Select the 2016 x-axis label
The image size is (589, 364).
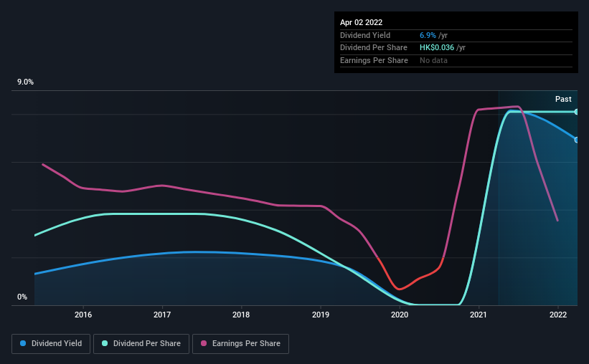(83, 314)
